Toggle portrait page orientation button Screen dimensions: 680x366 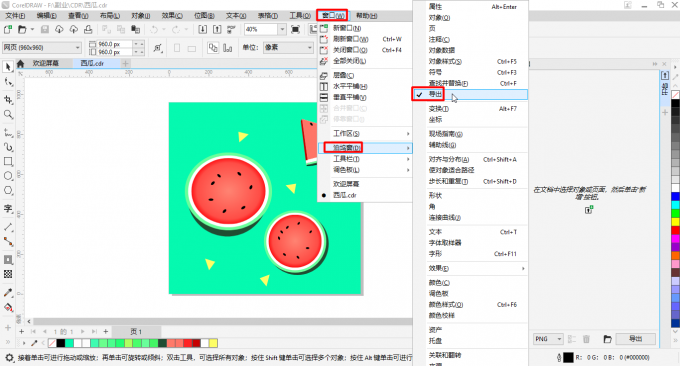click(x=177, y=48)
